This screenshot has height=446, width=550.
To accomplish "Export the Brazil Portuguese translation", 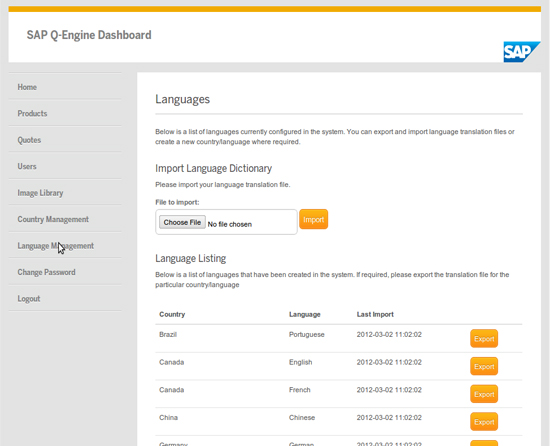I will (x=484, y=339).
